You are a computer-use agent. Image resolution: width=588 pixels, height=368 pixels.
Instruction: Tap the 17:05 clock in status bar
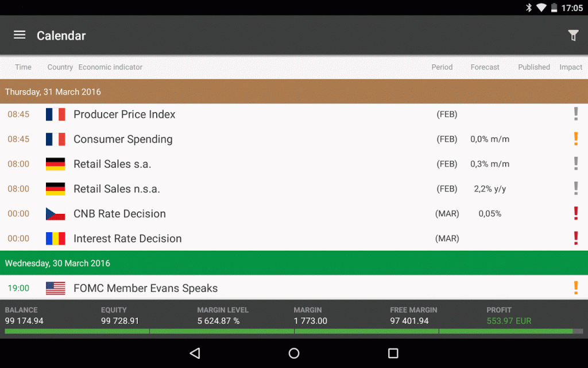pyautogui.click(x=572, y=8)
